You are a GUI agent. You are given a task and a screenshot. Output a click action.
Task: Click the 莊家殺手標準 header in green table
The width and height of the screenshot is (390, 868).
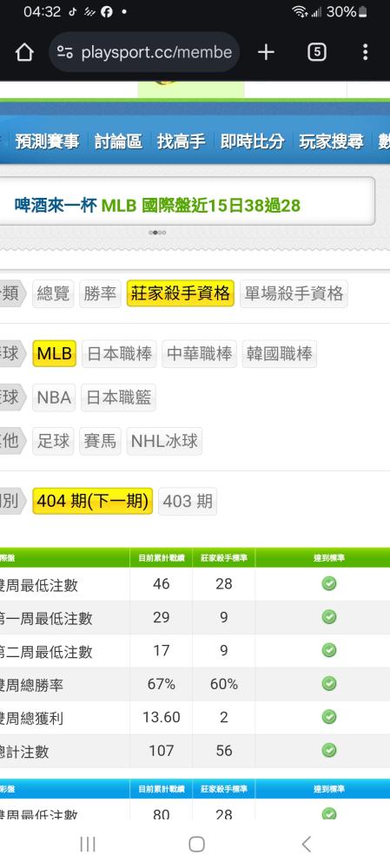coord(224,558)
